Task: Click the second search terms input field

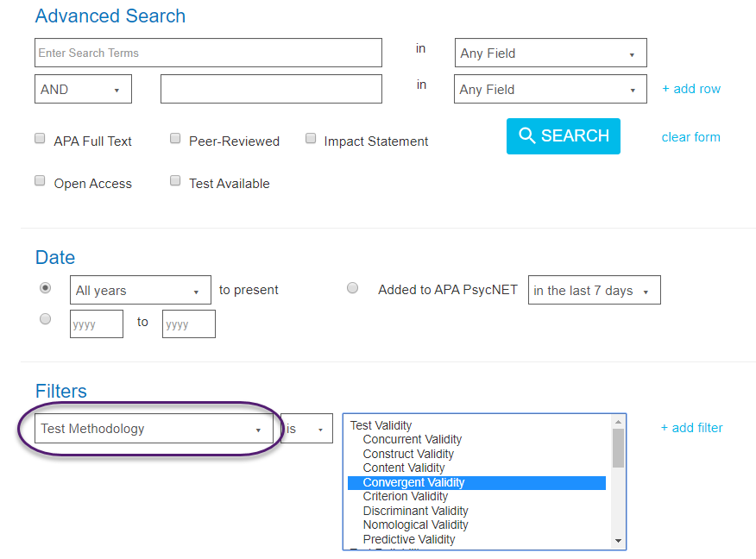Action: [271, 89]
